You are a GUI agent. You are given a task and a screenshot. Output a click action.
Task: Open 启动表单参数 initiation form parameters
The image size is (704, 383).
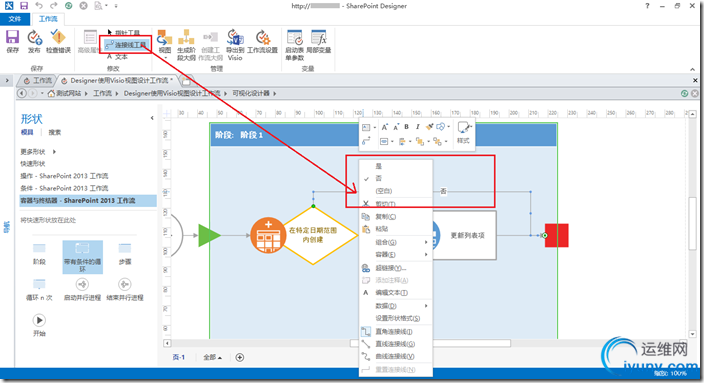pyautogui.click(x=295, y=45)
